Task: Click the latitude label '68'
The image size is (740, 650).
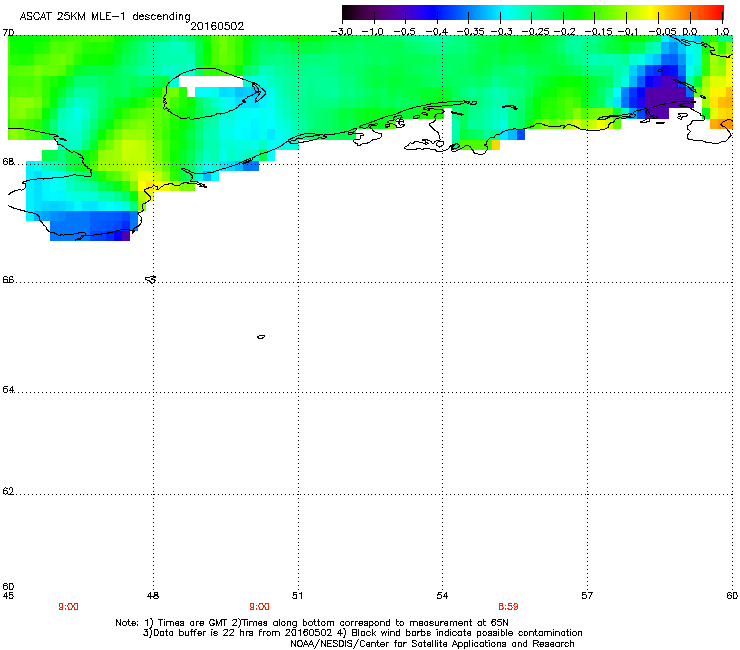Action: tap(8, 162)
